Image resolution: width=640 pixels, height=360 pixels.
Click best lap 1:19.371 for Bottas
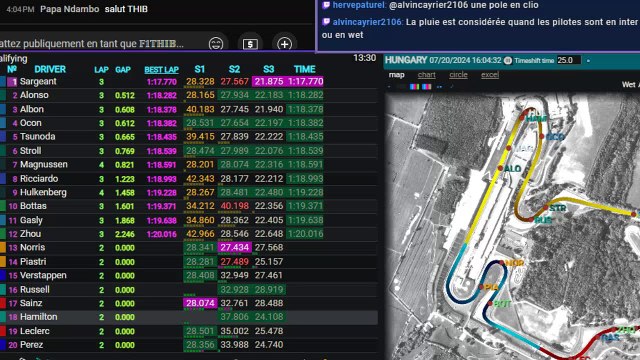pos(162,207)
